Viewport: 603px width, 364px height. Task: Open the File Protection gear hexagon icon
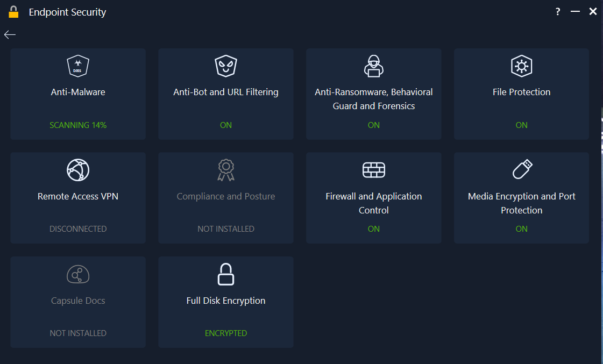521,66
